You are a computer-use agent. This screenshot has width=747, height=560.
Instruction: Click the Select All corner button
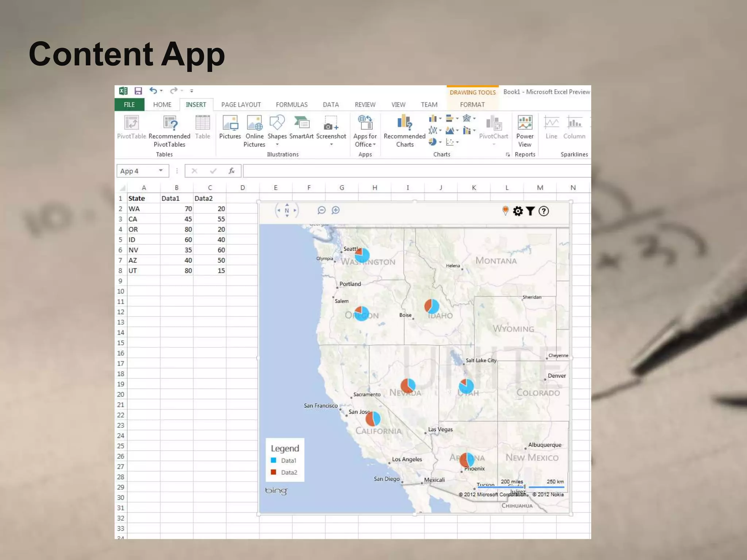(122, 188)
